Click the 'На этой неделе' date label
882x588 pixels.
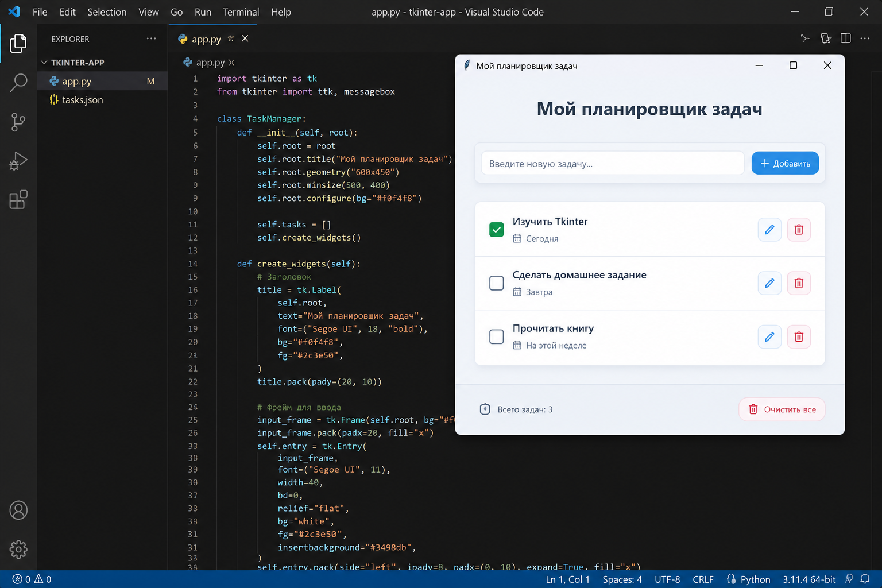[x=556, y=345]
